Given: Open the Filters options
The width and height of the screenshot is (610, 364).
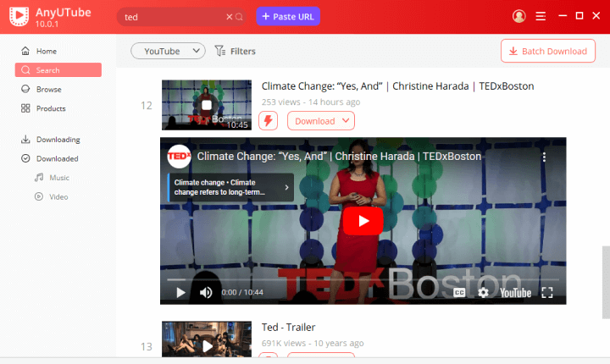Looking at the screenshot, I should (x=235, y=51).
